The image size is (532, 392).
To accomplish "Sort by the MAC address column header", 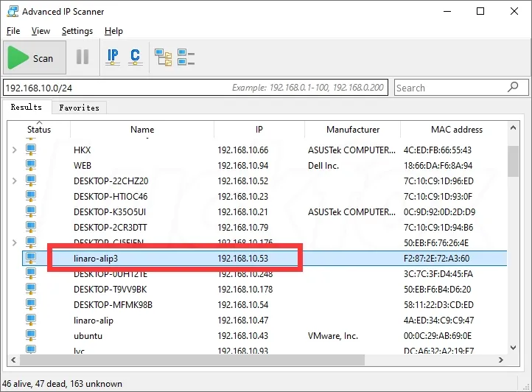I will (x=457, y=129).
